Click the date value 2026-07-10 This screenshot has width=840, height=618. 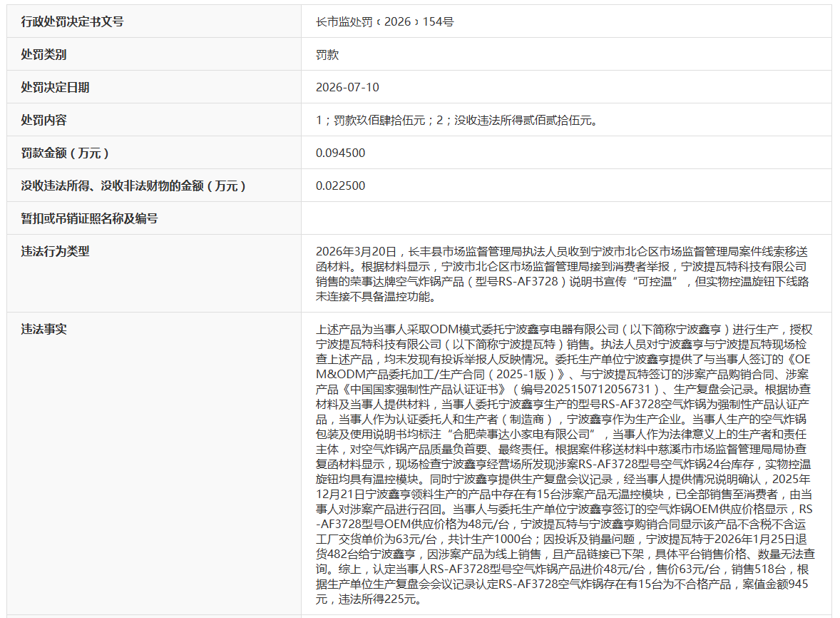[x=347, y=87]
